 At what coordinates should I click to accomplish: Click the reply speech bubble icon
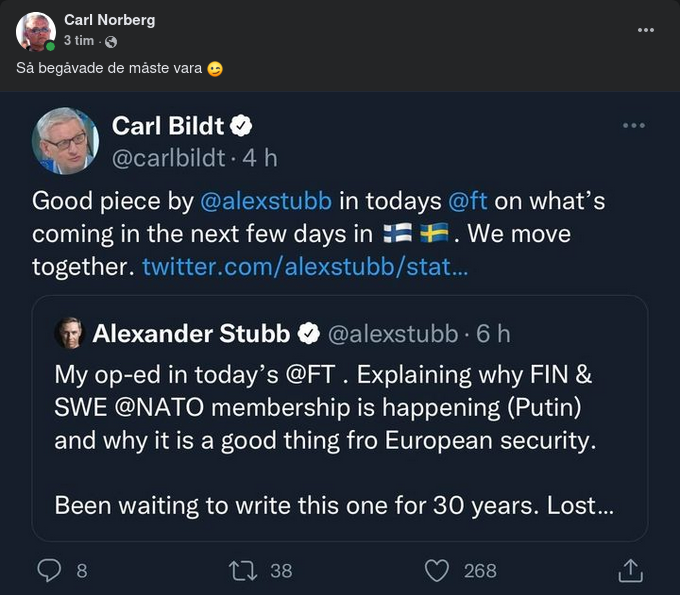(x=50, y=570)
